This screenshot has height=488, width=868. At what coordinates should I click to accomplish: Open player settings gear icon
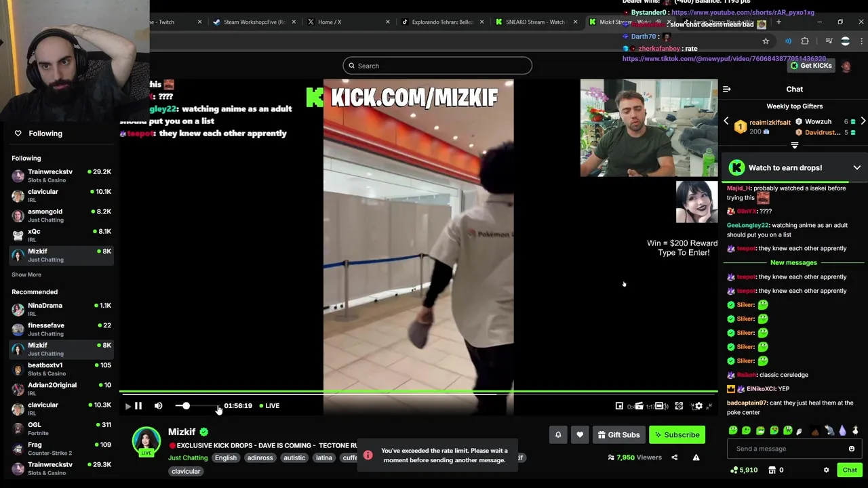(698, 406)
